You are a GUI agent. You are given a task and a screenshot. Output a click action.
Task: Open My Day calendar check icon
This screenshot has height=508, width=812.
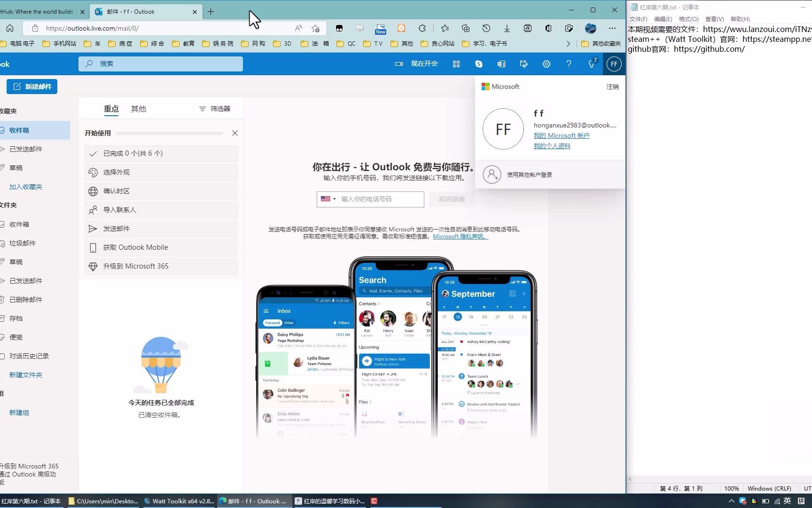coord(523,64)
